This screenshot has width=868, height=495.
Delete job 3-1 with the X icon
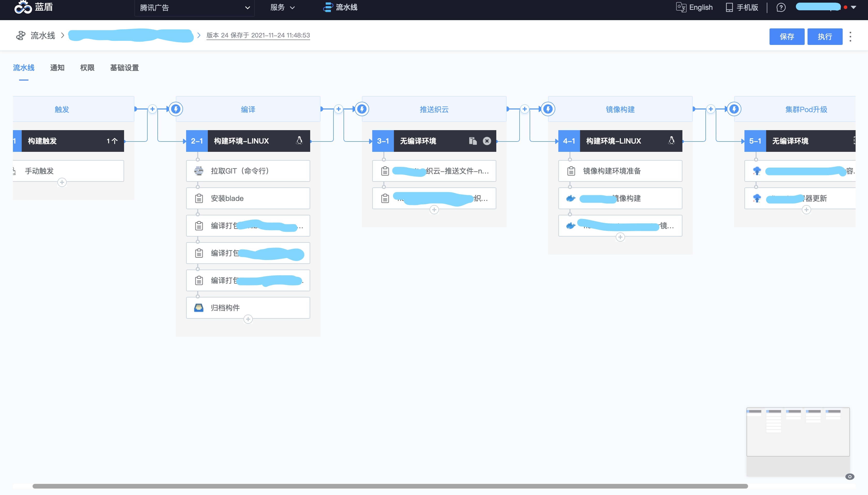click(487, 141)
